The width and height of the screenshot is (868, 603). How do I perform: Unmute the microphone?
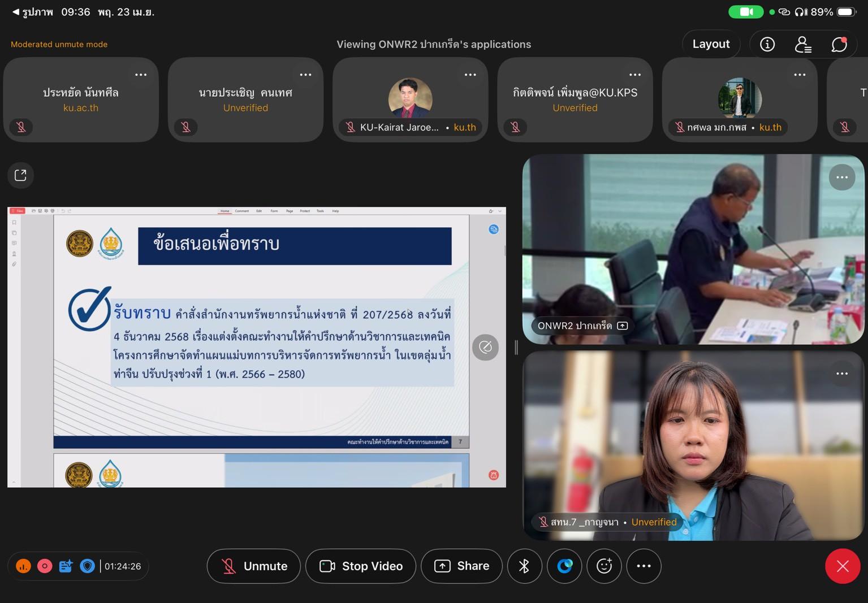pyautogui.click(x=253, y=566)
